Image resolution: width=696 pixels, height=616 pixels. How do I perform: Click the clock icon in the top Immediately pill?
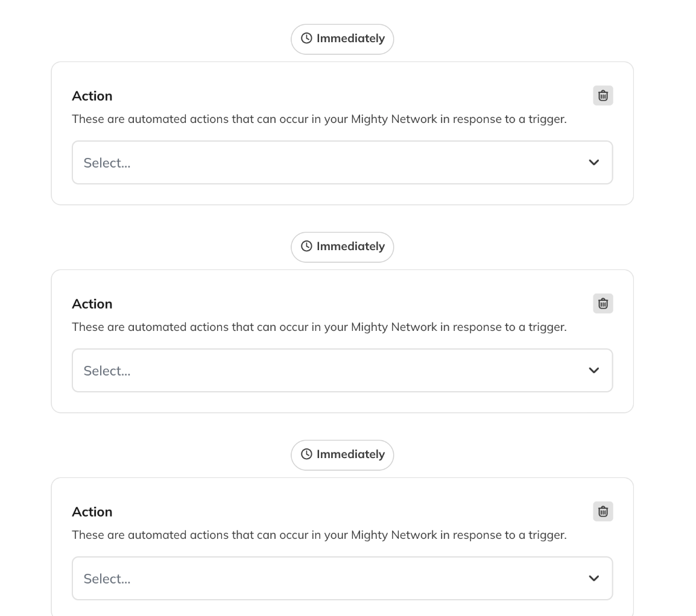(306, 38)
